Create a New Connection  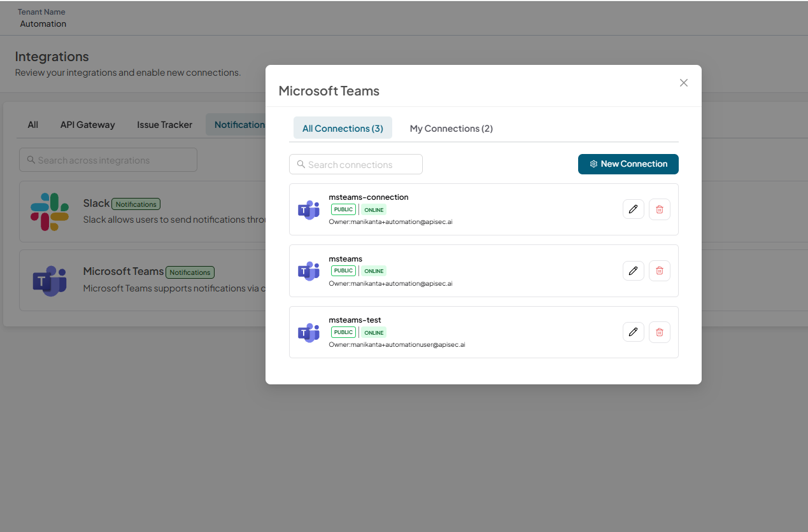click(x=628, y=164)
